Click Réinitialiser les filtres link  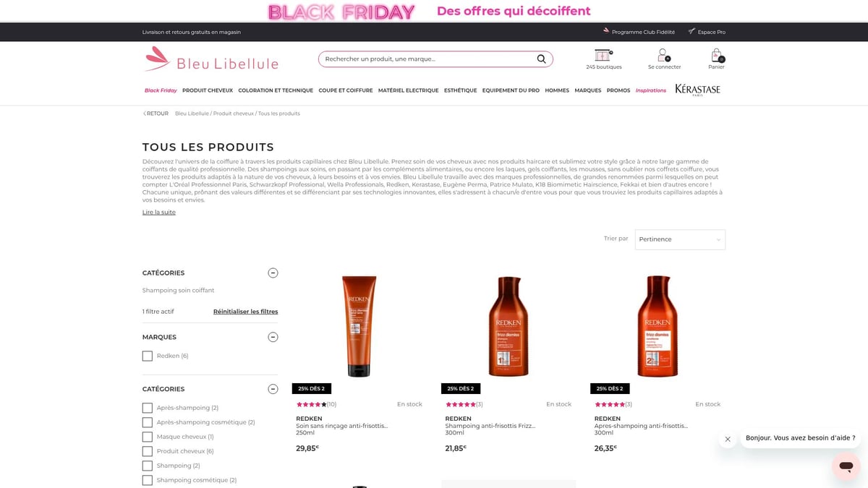click(245, 312)
